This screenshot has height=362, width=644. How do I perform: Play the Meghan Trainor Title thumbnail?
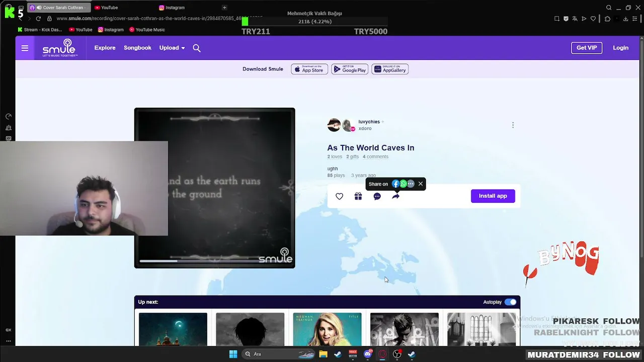click(327, 329)
